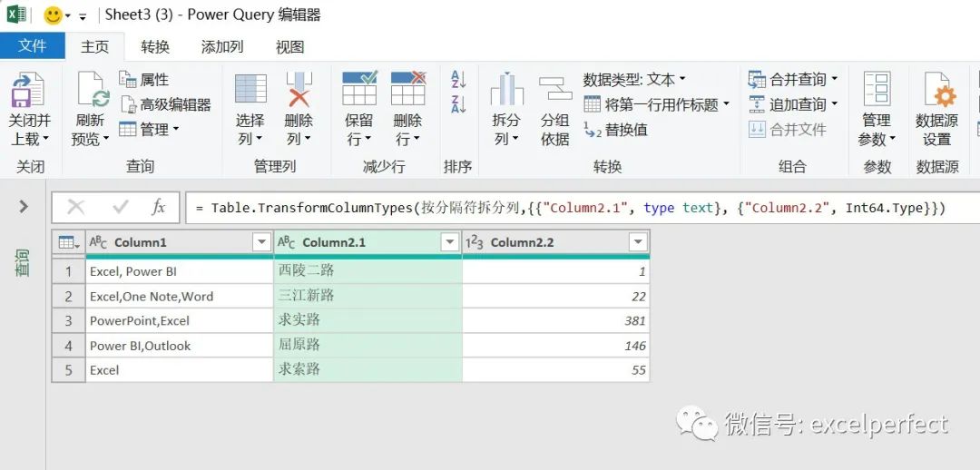
Task: Click the Remove Rows icon (删除行)
Action: tap(408, 88)
